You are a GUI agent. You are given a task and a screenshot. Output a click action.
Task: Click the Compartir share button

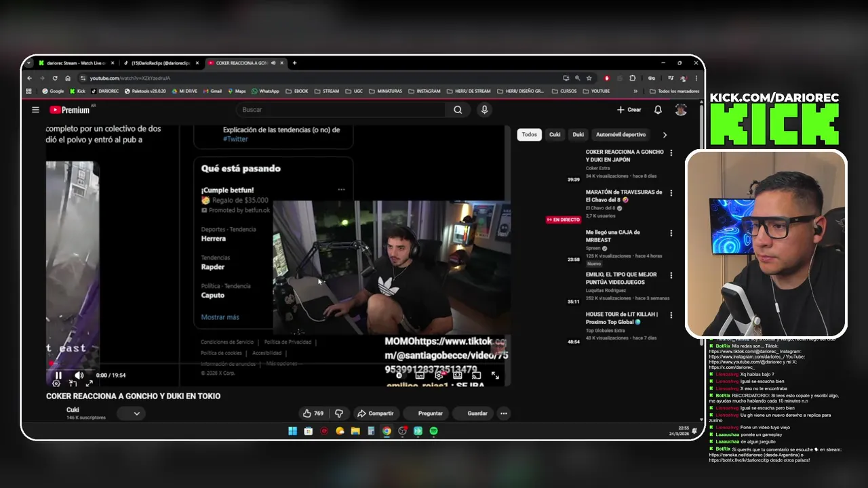[376, 413]
